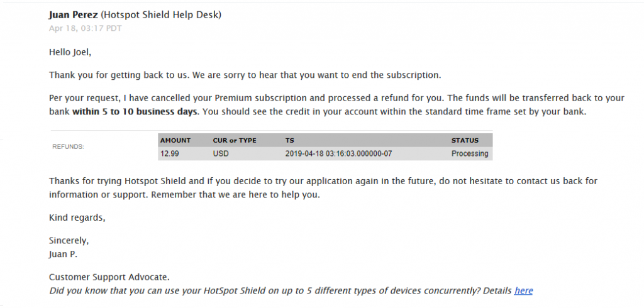644x308 pixels.
Task: Click the Hotspot Shield Help Desk label
Action: pos(161,15)
